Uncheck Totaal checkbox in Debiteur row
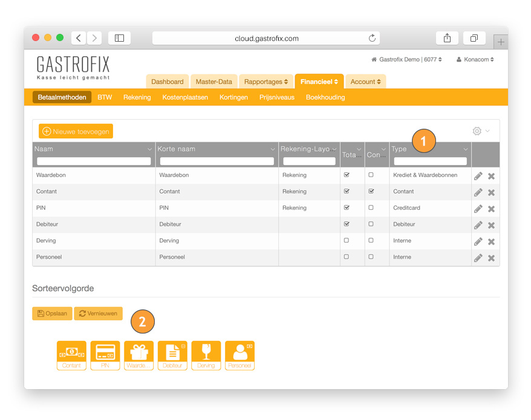This screenshot has width=531, height=420. point(347,224)
